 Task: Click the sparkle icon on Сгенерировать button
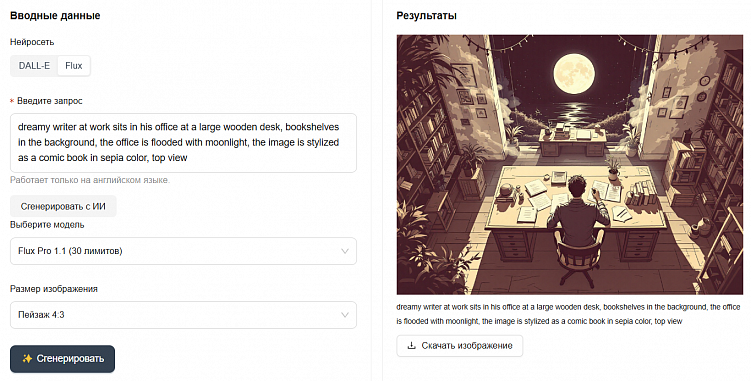pyautogui.click(x=27, y=358)
